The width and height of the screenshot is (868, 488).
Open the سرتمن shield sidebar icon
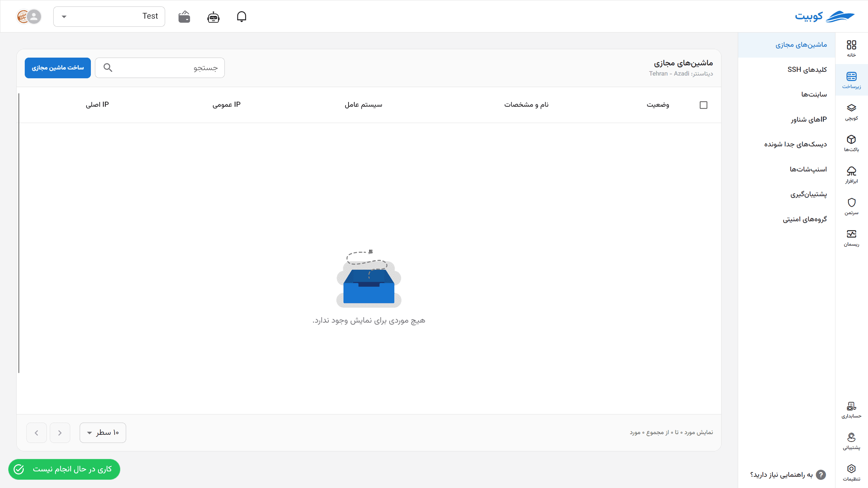coord(851,206)
